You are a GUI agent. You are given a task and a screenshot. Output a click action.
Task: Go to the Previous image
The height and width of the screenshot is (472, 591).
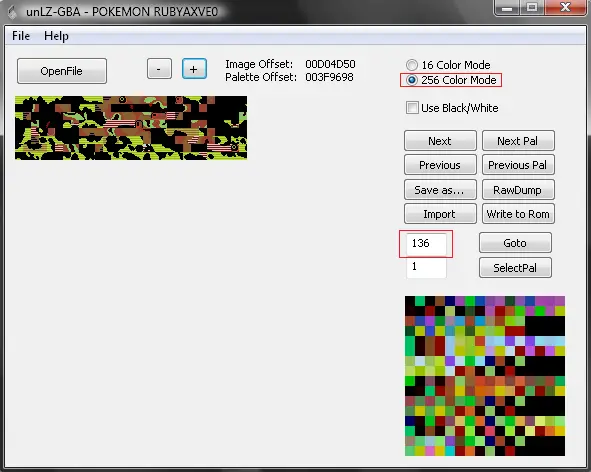point(440,165)
